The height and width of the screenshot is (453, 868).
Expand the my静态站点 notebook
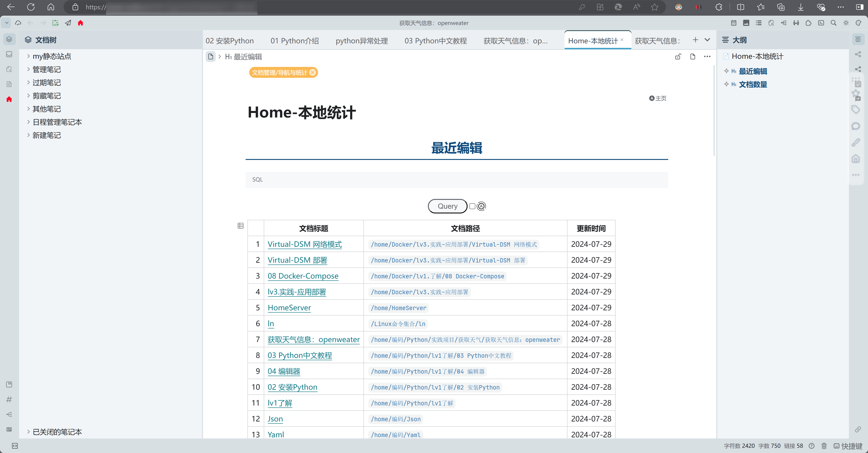(x=28, y=56)
